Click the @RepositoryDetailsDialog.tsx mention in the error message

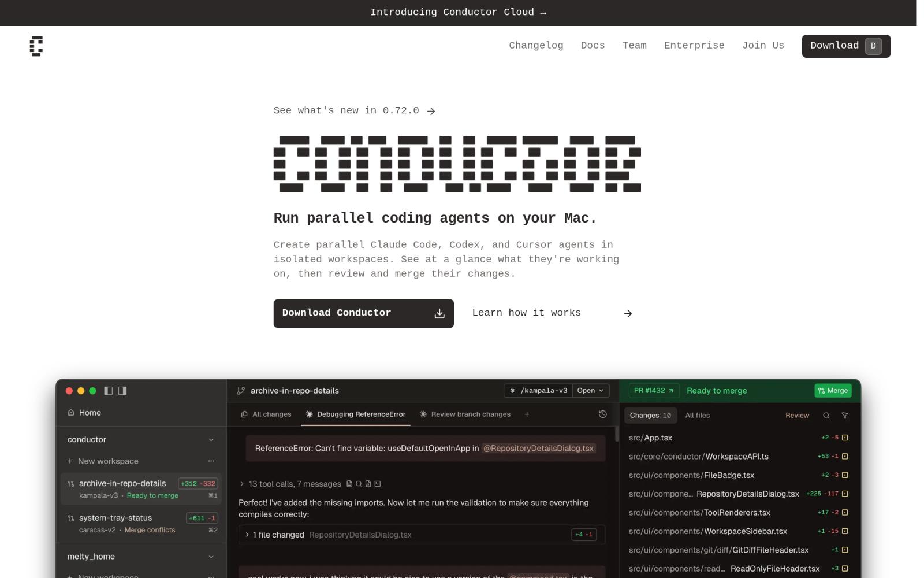click(x=538, y=449)
